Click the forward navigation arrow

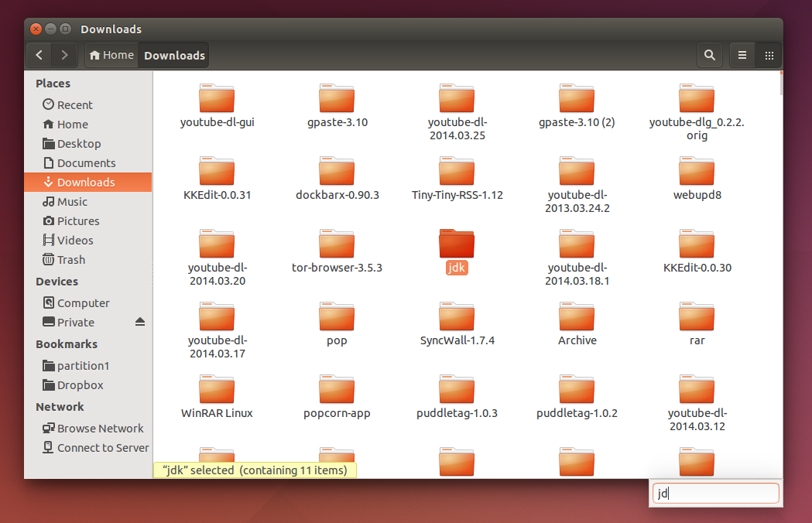(x=64, y=55)
